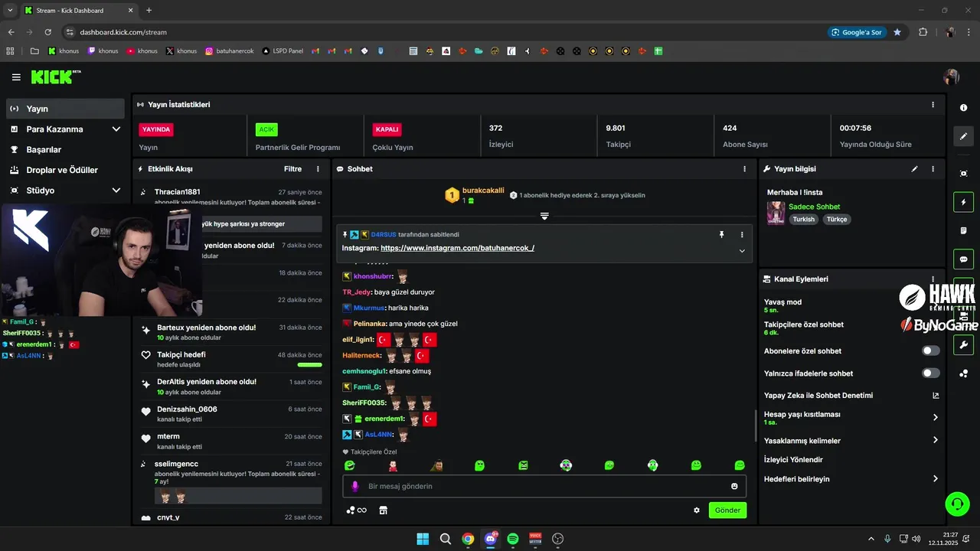Toggle Abonelere özel sohbet switch
Viewport: 980px width, 551px height.
tap(931, 350)
